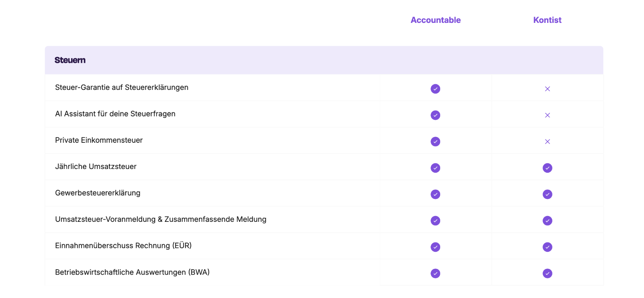Click Accountable checkmark for Jährliche Umsatzsteuer
Viewport: 644px width, 298px height.
tap(435, 168)
